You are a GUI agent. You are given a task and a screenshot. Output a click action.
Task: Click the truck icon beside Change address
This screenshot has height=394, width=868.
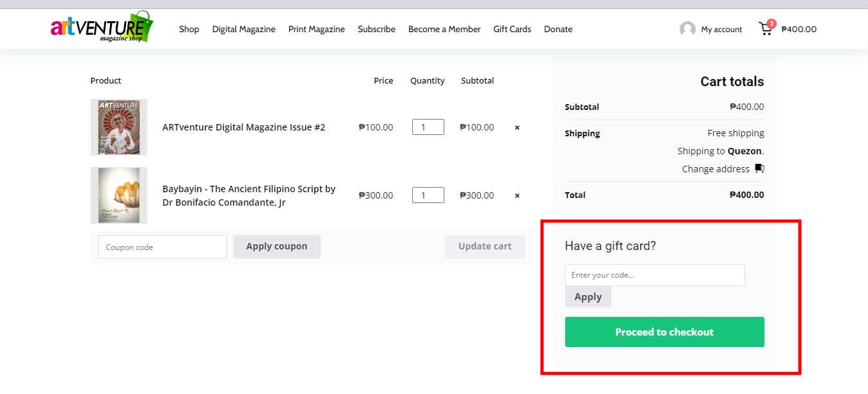[759, 168]
